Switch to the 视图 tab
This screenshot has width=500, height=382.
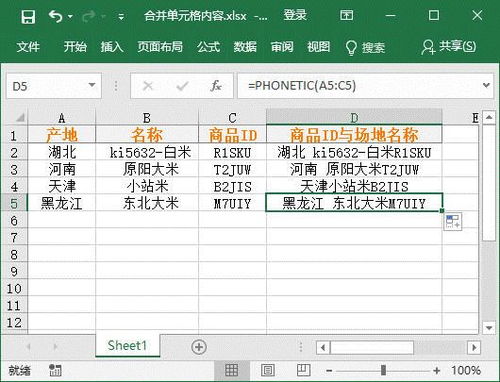(x=319, y=47)
